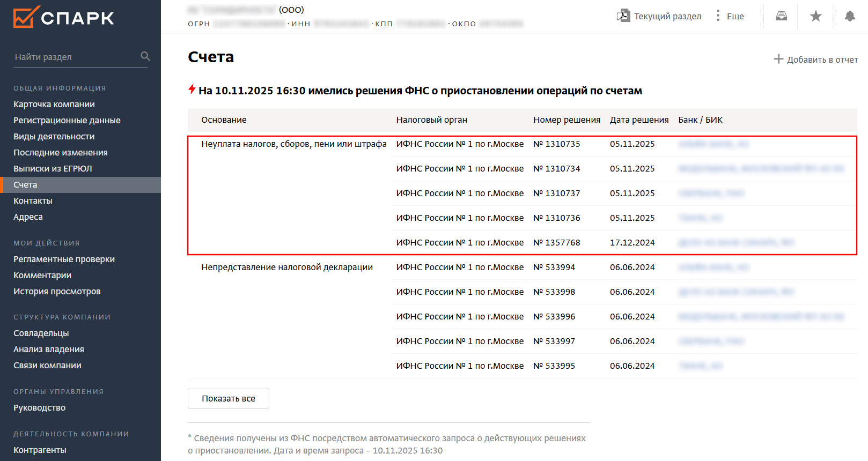Screen dimensions: 868x461
Task: Select Контакты in the left menu
Action: tap(33, 200)
